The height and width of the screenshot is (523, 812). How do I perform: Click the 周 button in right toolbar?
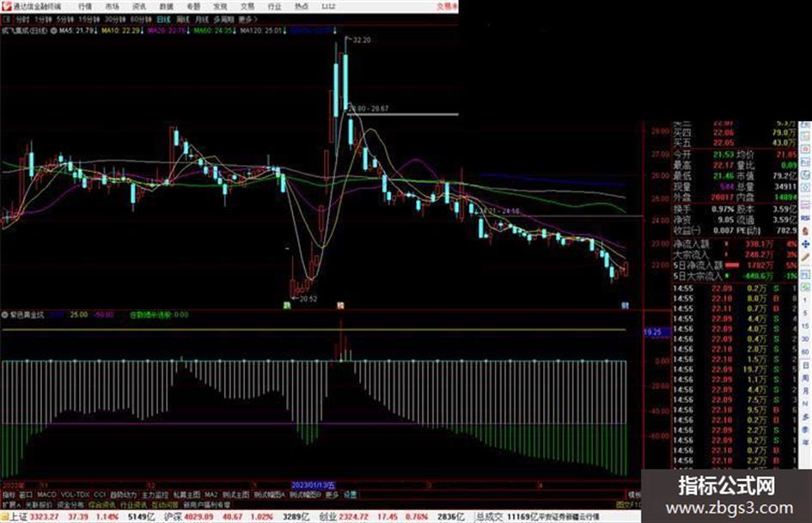(805, 378)
